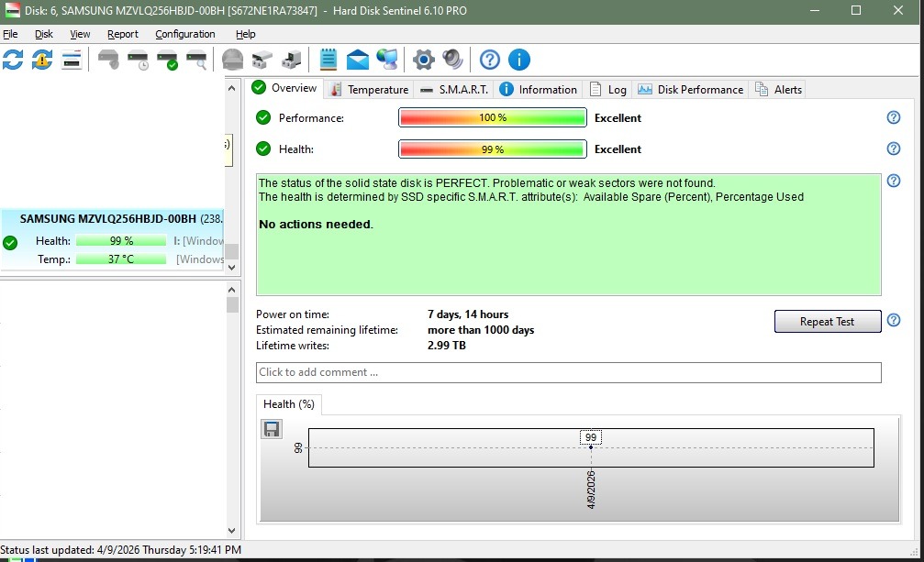Switch to the S.M.A.R.T. tab
The image size is (924, 562).
point(454,90)
